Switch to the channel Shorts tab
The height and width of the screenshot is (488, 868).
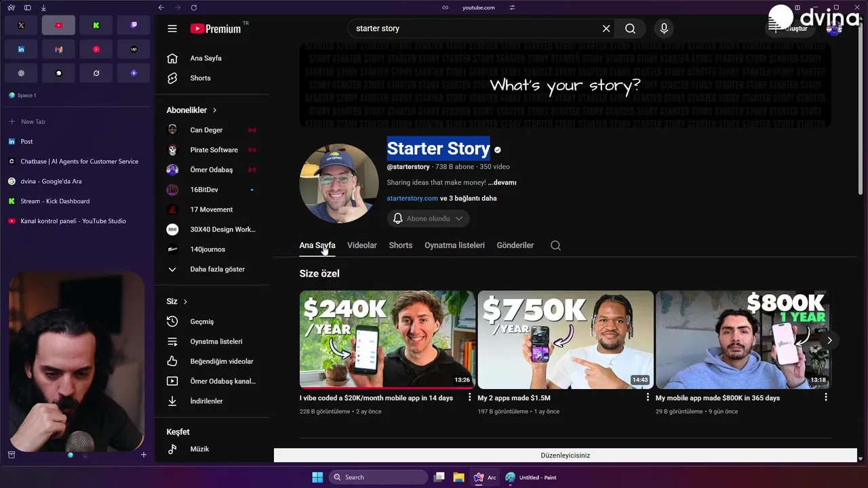point(401,245)
